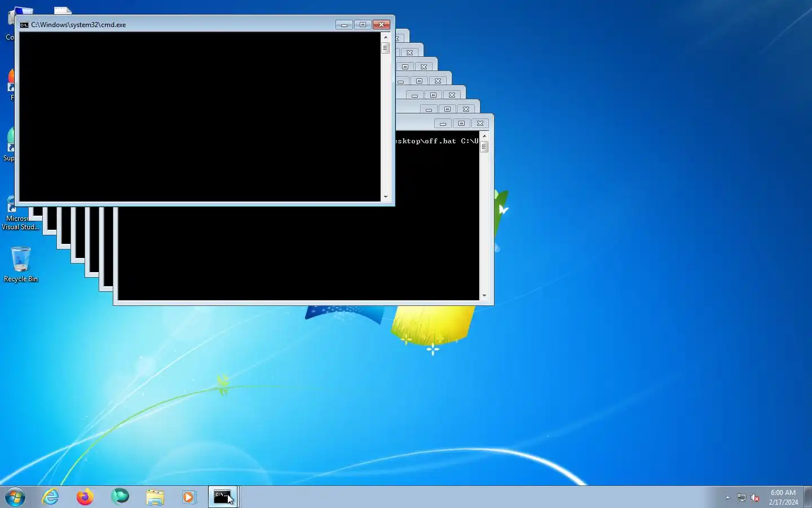Maximize the rear cmd window showing off.bat
The width and height of the screenshot is (812, 508).
click(x=461, y=124)
